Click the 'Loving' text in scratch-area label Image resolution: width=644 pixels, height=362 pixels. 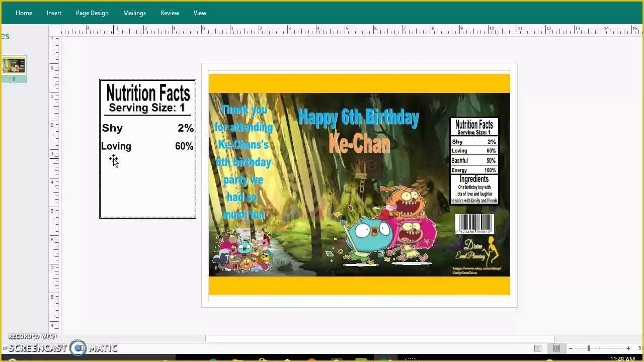[x=116, y=146]
